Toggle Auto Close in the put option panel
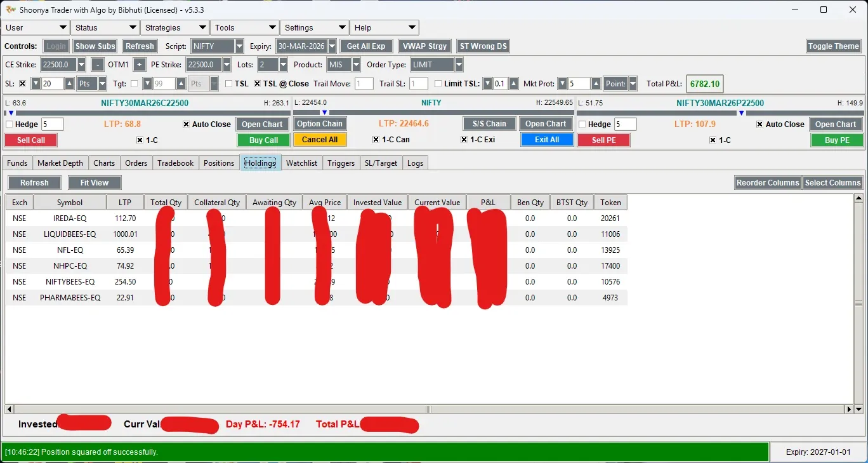 pos(760,124)
